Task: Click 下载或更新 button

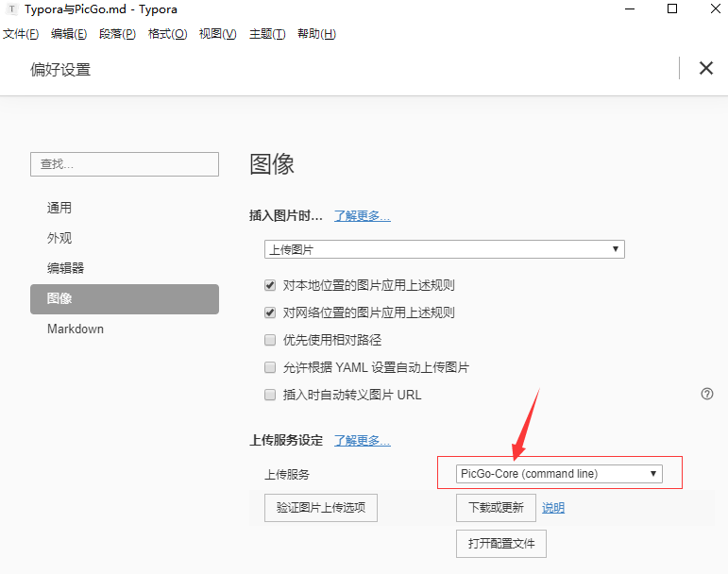Action: [496, 508]
